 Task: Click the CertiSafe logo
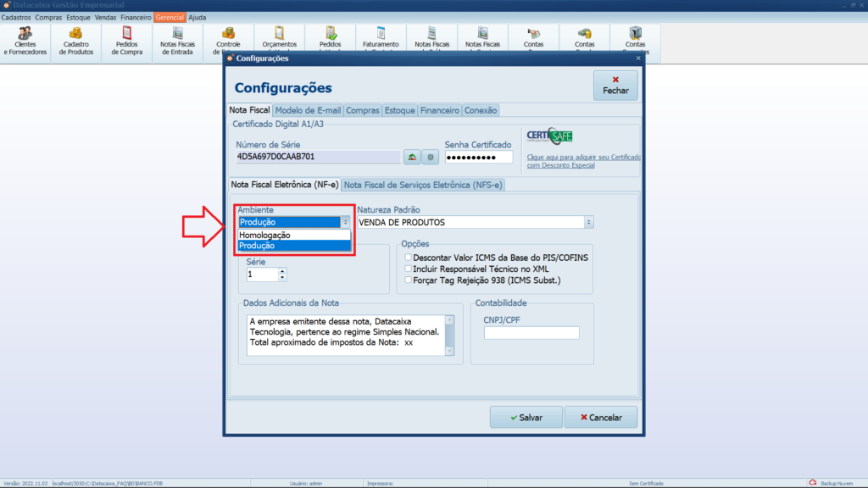pos(549,136)
